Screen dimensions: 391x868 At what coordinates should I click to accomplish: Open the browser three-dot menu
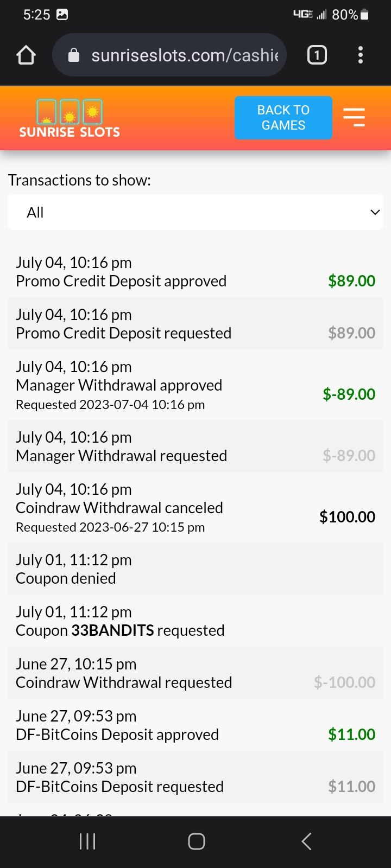(x=361, y=55)
